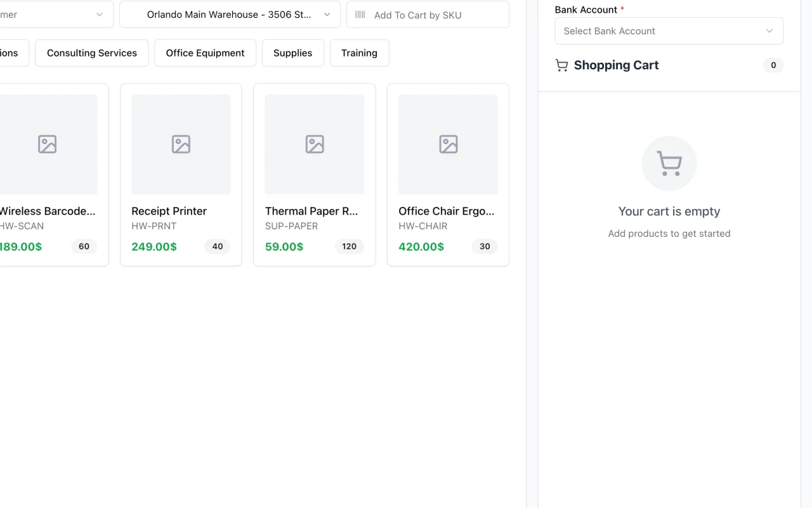This screenshot has height=508, width=812.
Task: Select the Receipt Printer product name
Action: click(x=169, y=211)
